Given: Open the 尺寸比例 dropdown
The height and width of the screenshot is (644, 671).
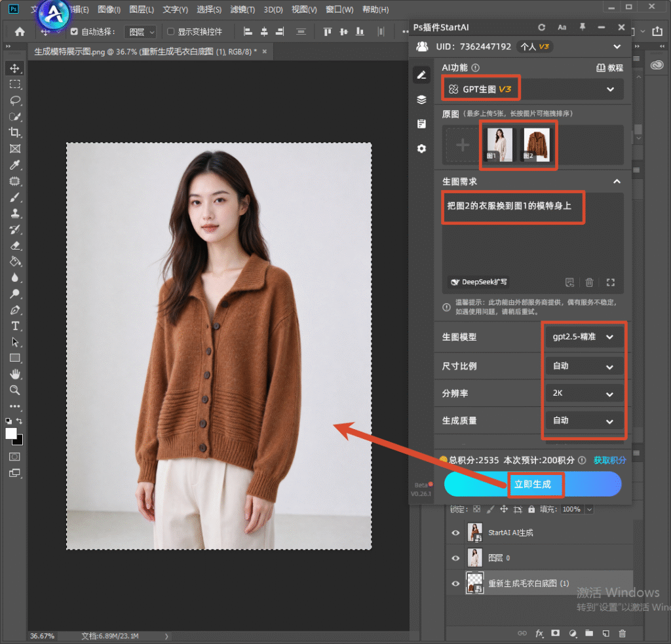Looking at the screenshot, I should pos(583,366).
